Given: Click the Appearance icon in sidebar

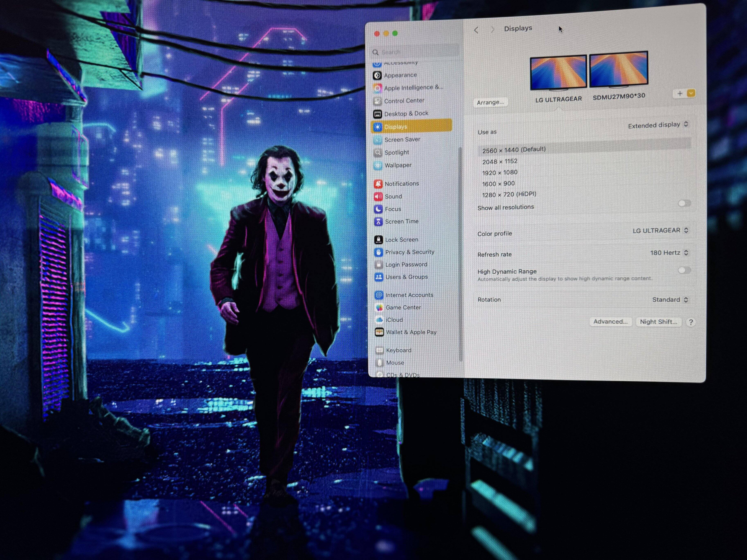Looking at the screenshot, I should point(377,76).
